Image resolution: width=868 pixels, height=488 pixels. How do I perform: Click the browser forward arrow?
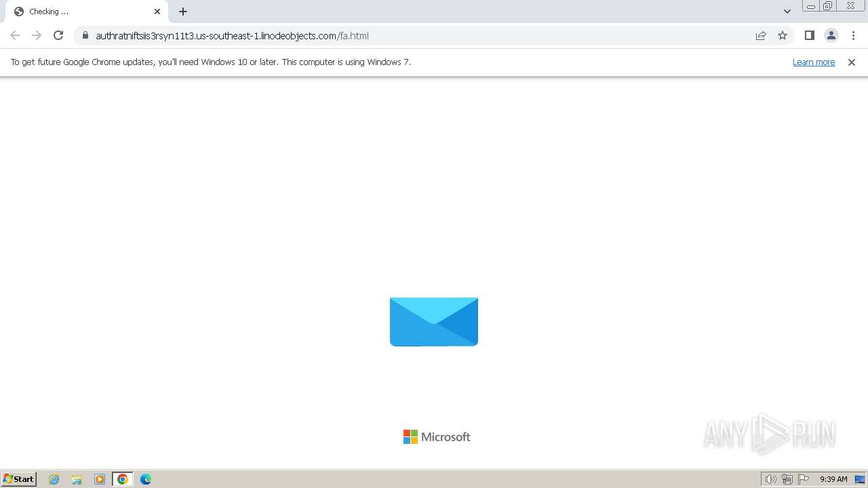point(37,35)
